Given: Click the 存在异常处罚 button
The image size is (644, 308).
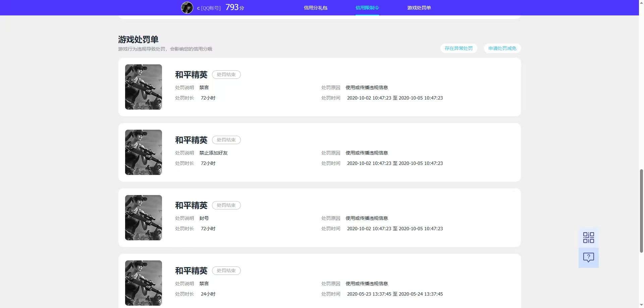Looking at the screenshot, I should click(459, 48).
